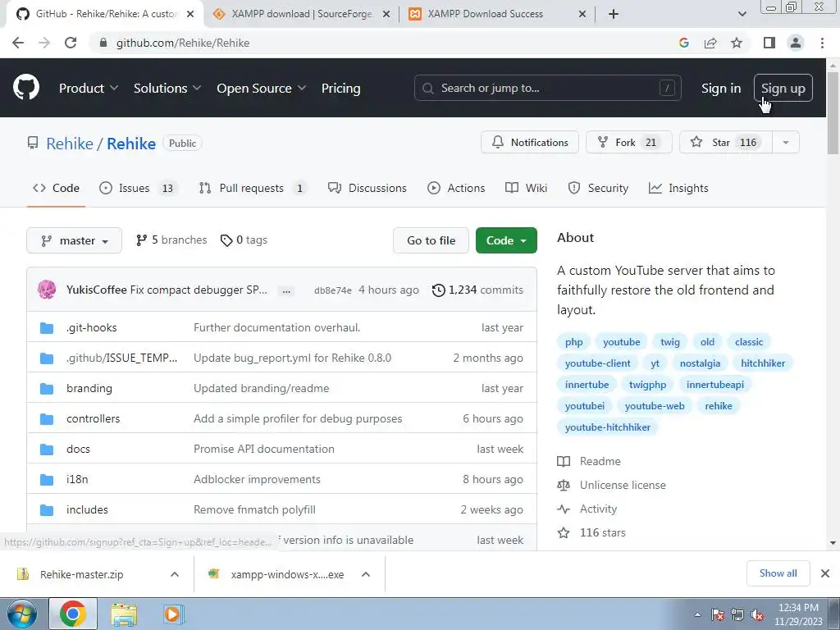Open Windows Explorer from the taskbar
Image resolution: width=840 pixels, height=630 pixels.
pos(124,614)
